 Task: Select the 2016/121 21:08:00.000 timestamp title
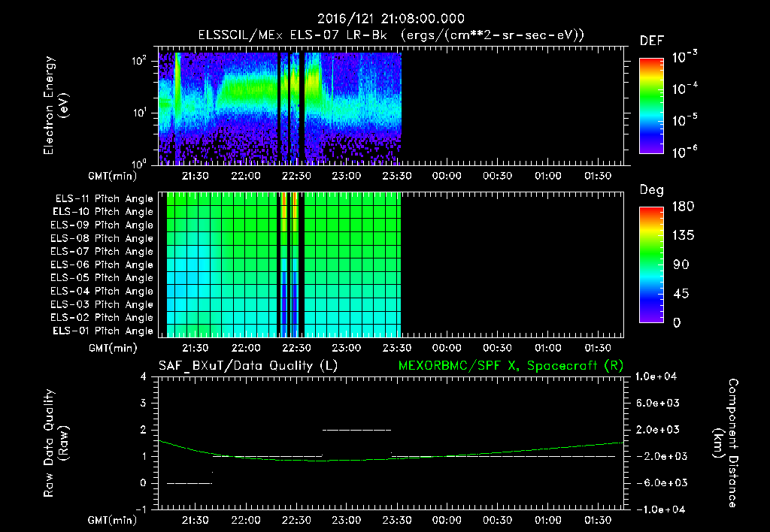pyautogui.click(x=390, y=19)
